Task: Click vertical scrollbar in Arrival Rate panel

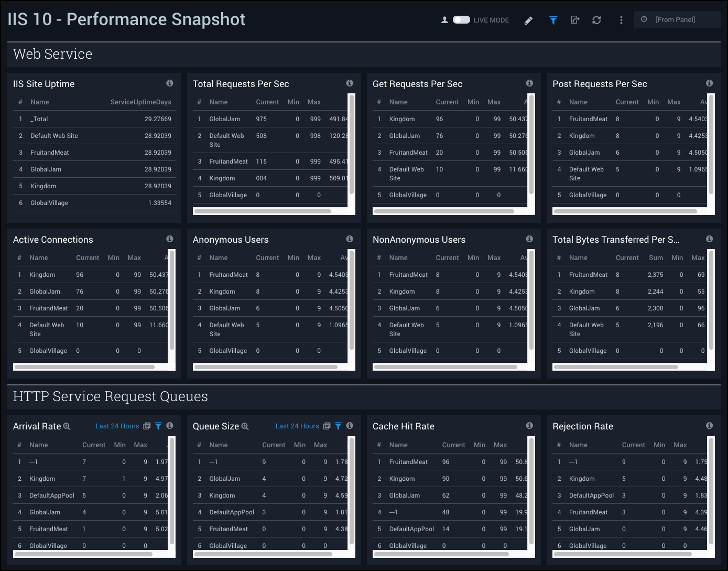Action: click(172, 490)
